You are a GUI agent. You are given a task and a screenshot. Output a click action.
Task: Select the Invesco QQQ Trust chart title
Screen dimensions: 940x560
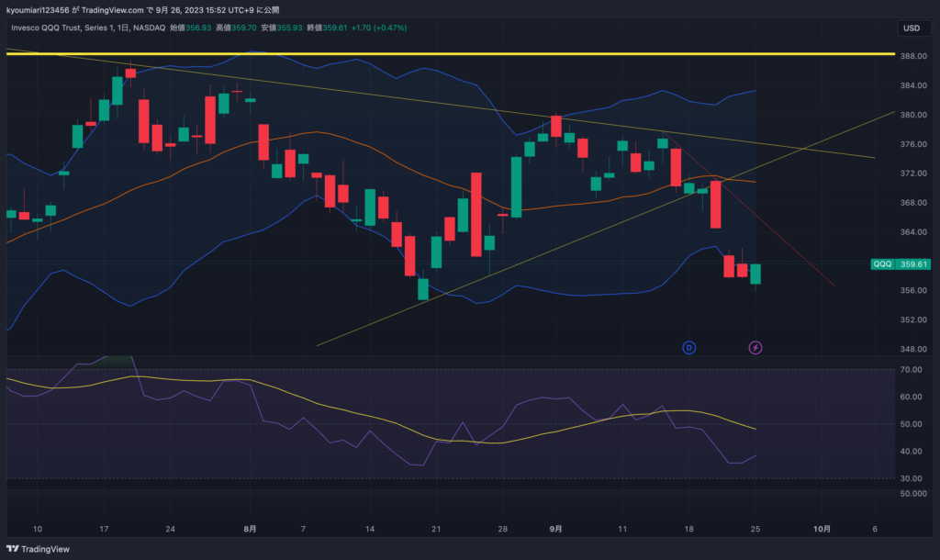click(x=88, y=28)
